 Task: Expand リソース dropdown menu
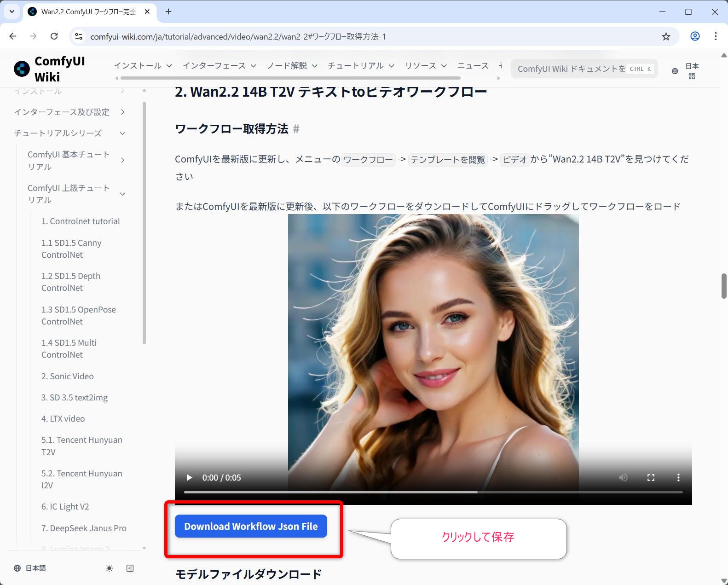point(426,66)
